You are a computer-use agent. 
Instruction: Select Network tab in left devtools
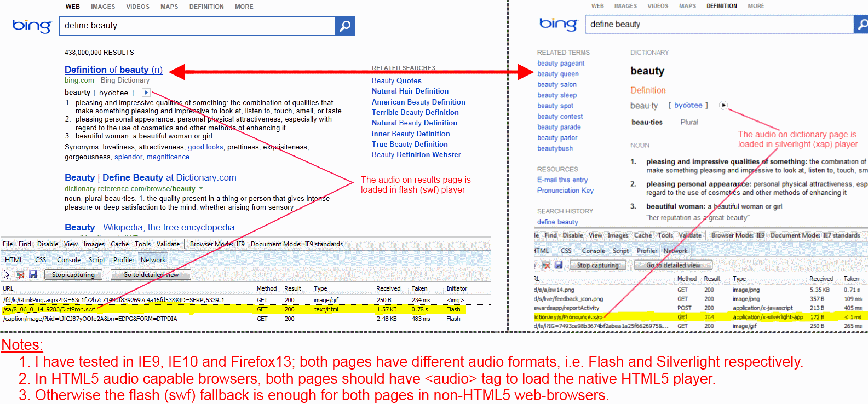pos(153,260)
